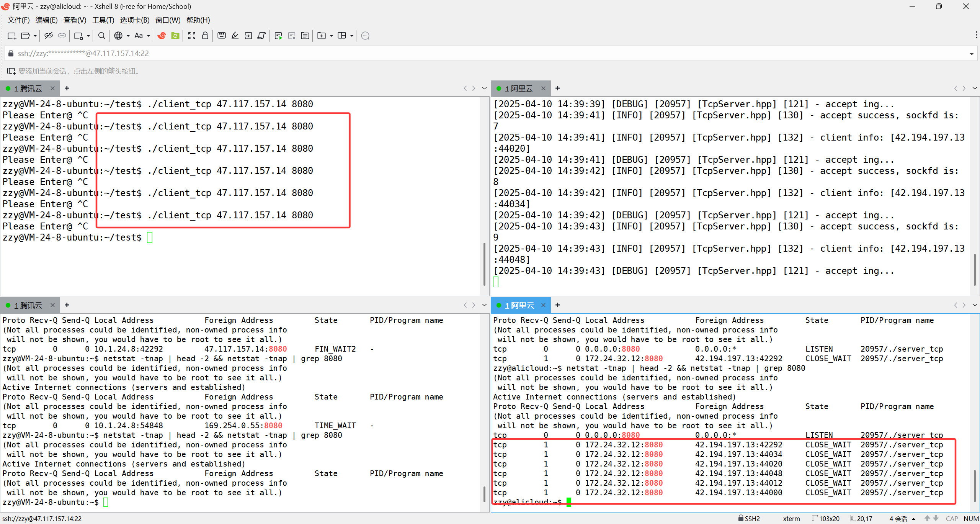980x524 pixels.
Task: Enter full screen mode icon
Action: click(192, 36)
